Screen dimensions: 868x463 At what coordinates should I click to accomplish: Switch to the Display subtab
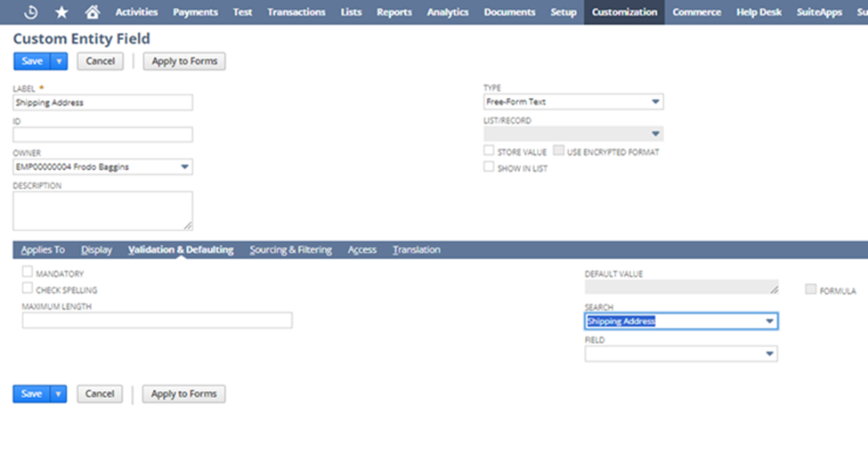[x=96, y=250]
